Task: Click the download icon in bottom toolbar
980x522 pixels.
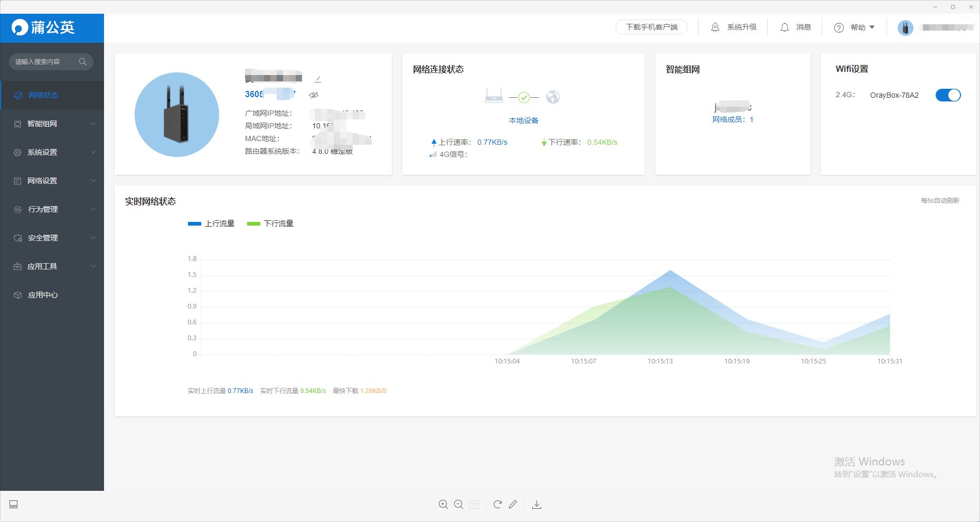Action: click(536, 505)
